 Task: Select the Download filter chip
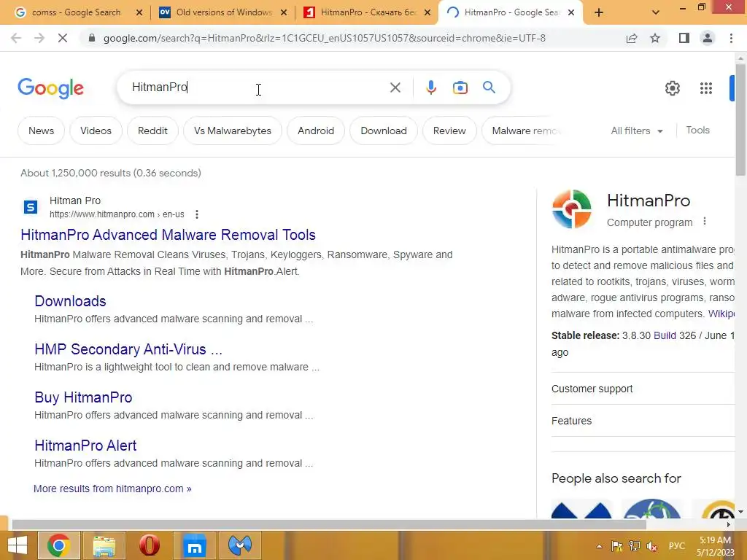[x=384, y=131]
